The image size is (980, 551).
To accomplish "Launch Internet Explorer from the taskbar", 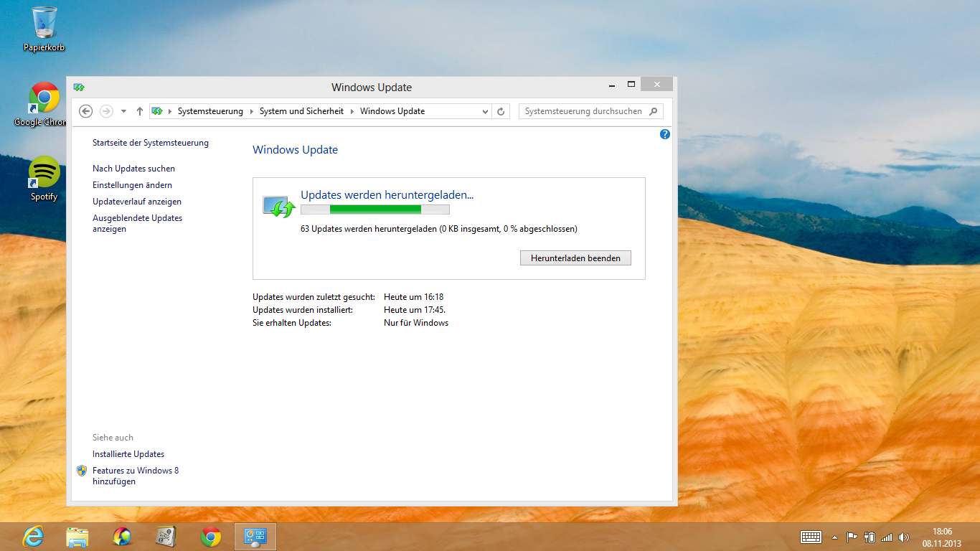I will click(x=33, y=537).
